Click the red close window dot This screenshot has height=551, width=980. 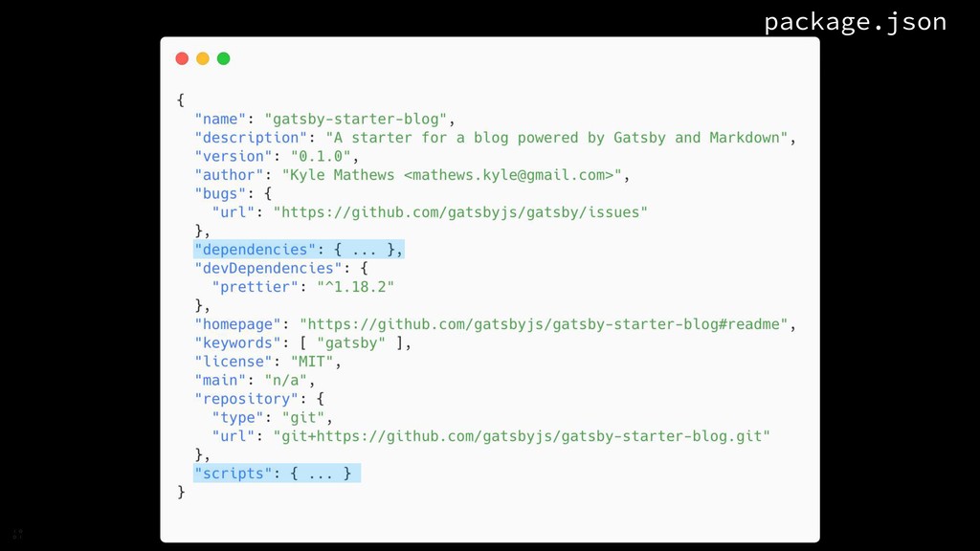pyautogui.click(x=182, y=58)
